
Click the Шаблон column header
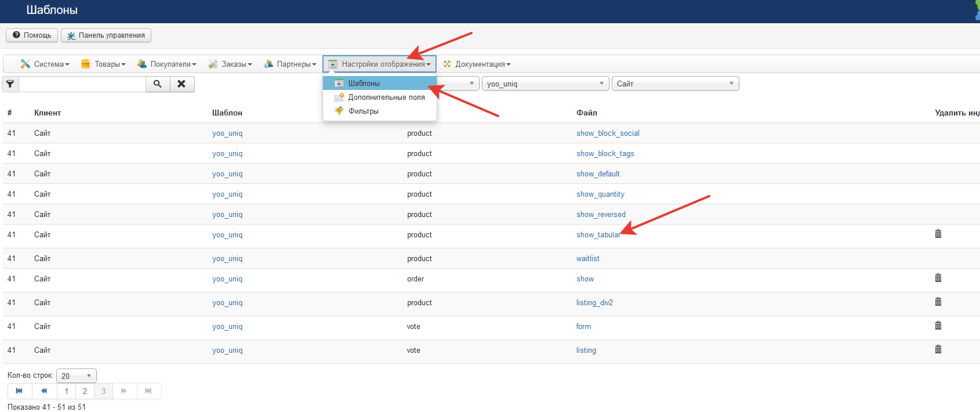click(x=227, y=113)
